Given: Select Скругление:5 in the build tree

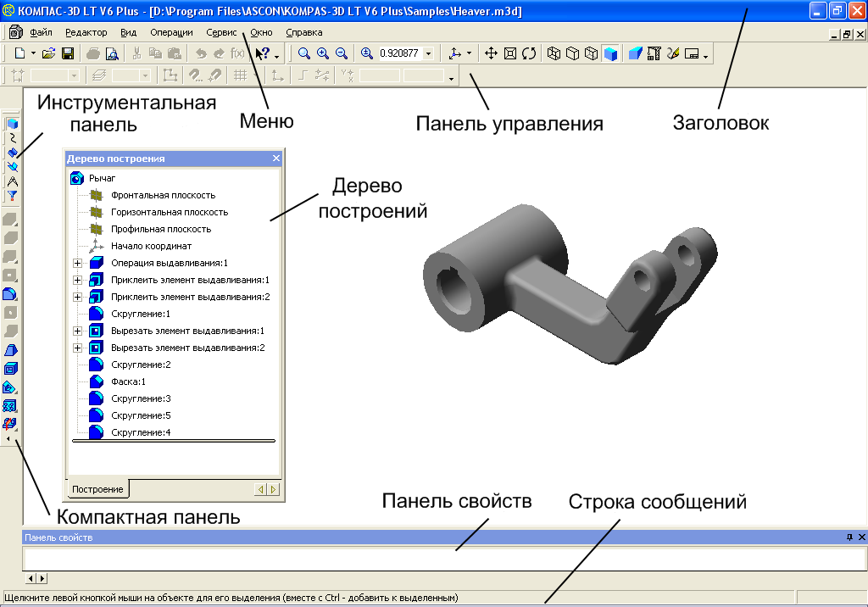Looking at the screenshot, I should [141, 415].
